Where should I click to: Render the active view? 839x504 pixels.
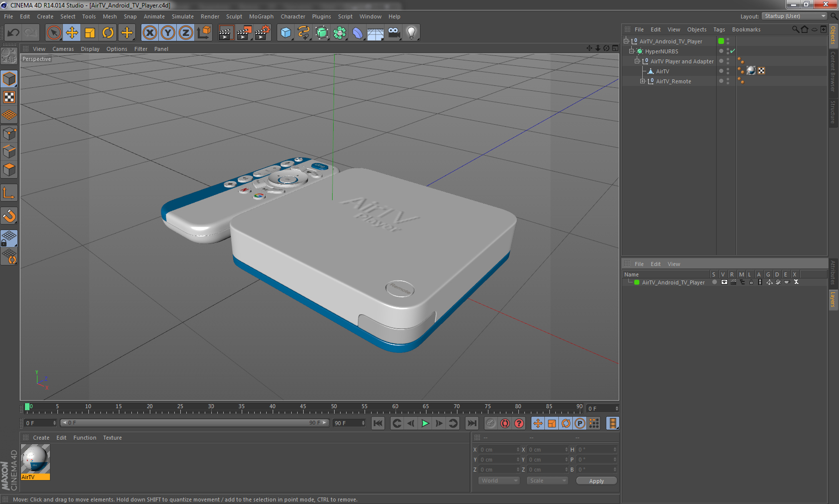(226, 33)
